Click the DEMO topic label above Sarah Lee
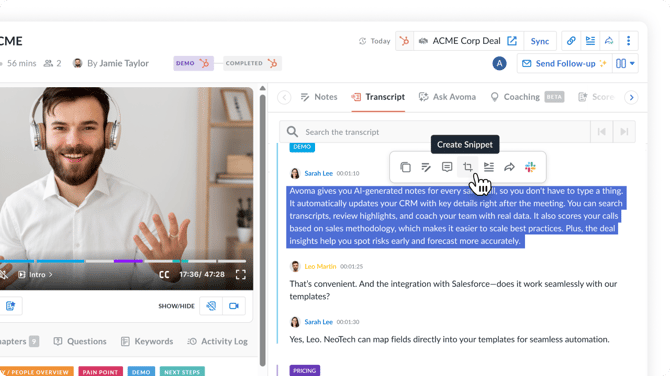The image size is (670, 376). (x=302, y=147)
